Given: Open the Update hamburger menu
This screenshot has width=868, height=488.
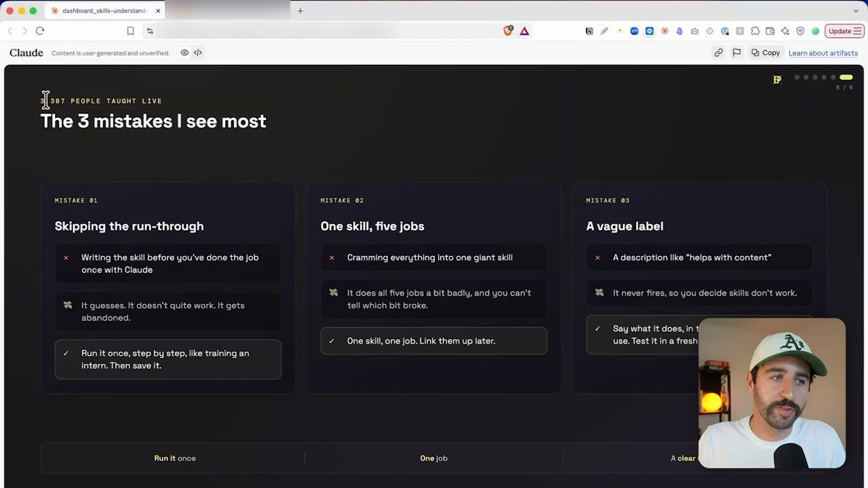Looking at the screenshot, I should point(844,31).
